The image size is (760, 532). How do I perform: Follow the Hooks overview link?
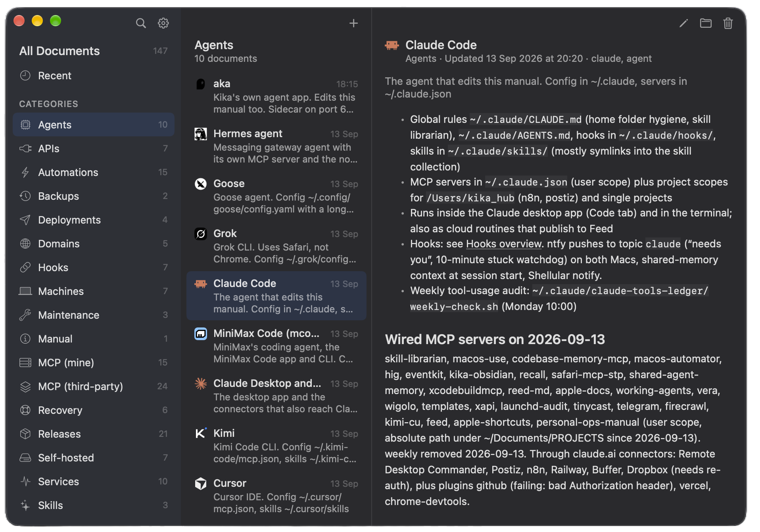click(x=503, y=244)
